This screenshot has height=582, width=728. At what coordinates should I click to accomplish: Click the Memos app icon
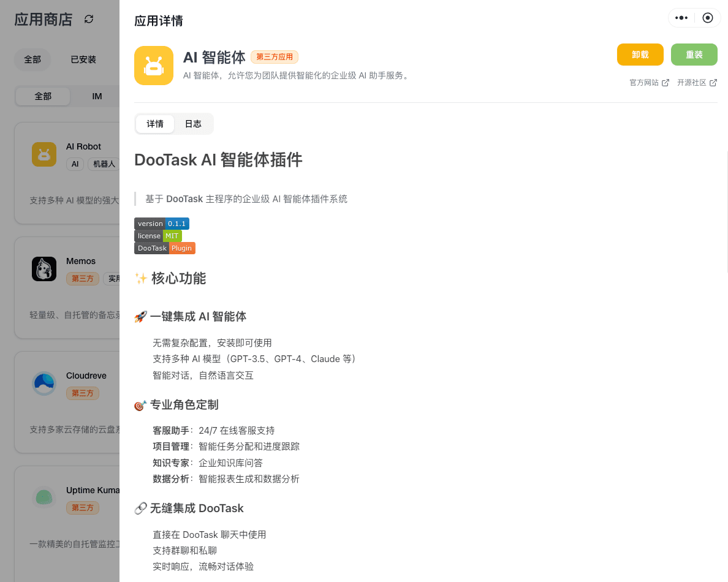pyautogui.click(x=44, y=269)
